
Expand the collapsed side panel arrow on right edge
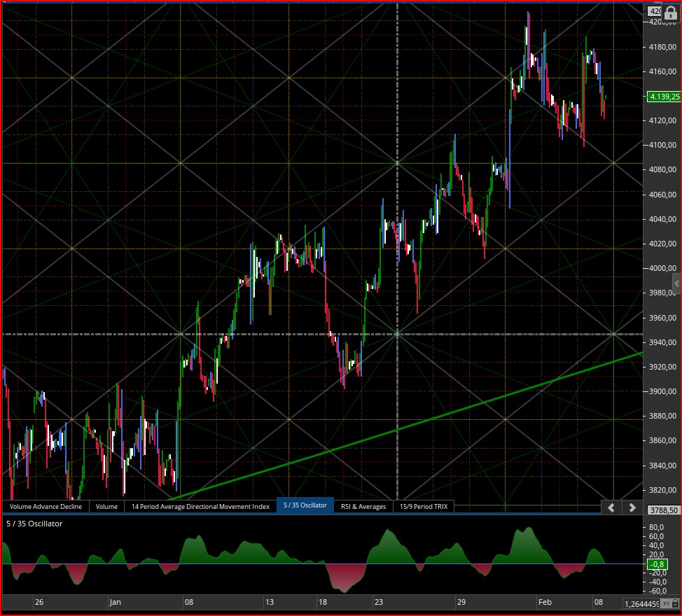click(x=677, y=283)
